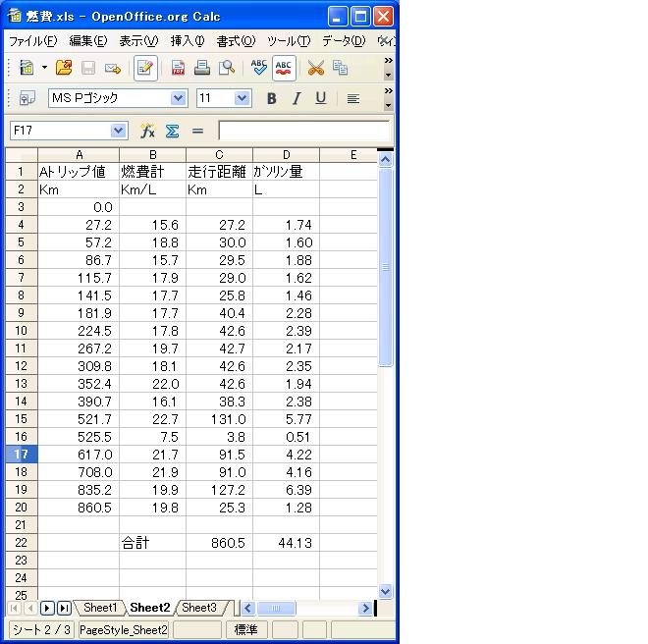648x644 pixels.
Task: Click the Export as PDF icon
Action: point(178,68)
